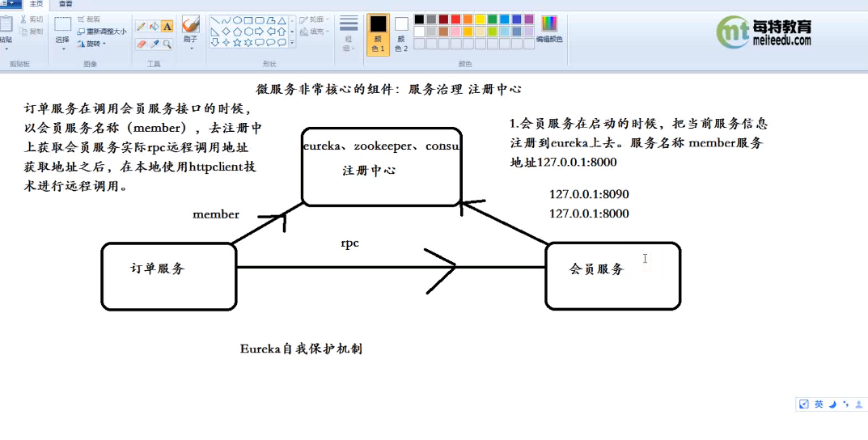Choose the Oval shape
868x440 pixels.
[237, 21]
